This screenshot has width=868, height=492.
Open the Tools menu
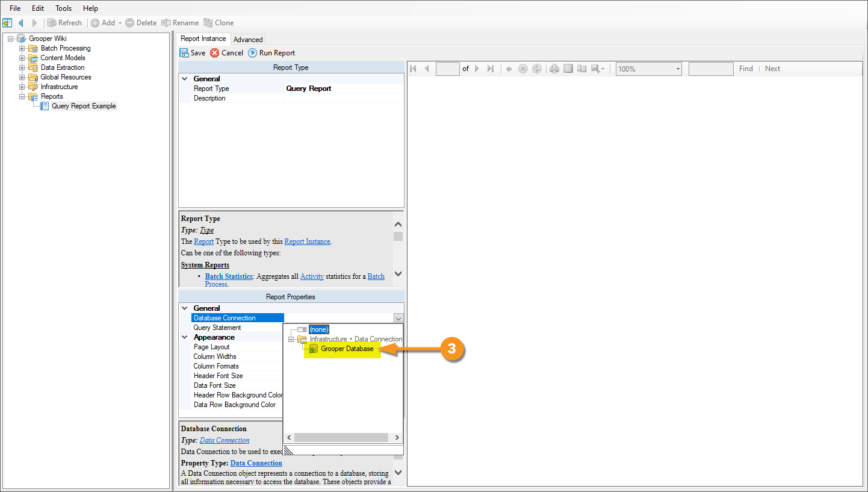pos(63,8)
